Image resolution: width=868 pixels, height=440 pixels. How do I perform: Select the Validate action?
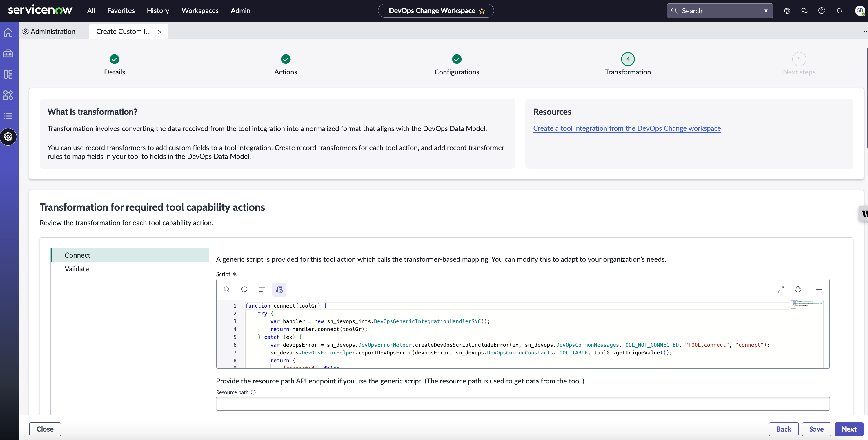[130, 269]
